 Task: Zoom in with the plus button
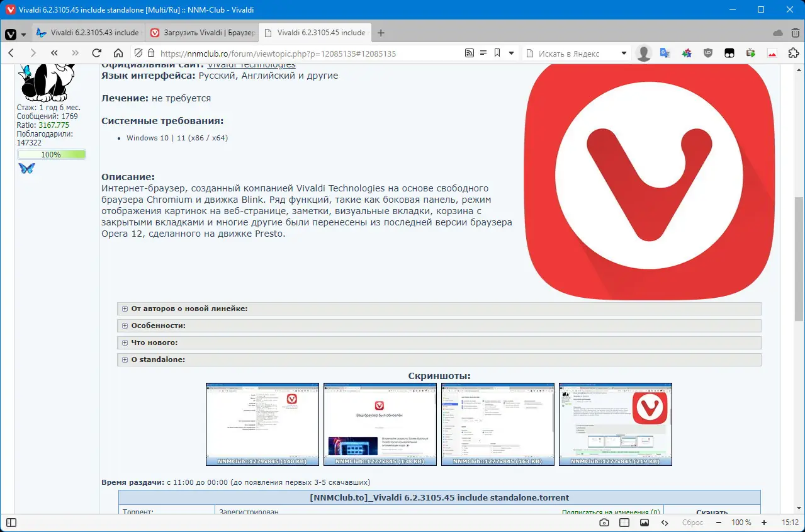click(x=763, y=523)
